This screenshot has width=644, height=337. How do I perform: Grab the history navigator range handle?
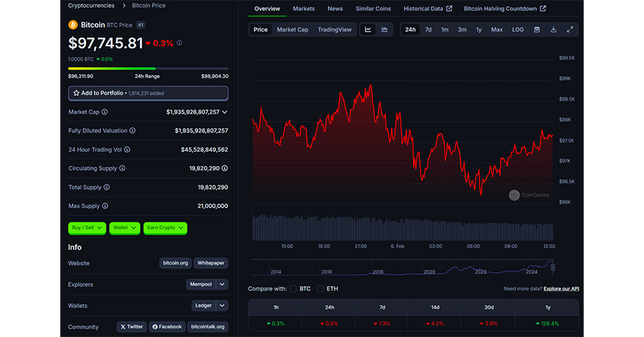pyautogui.click(x=553, y=267)
